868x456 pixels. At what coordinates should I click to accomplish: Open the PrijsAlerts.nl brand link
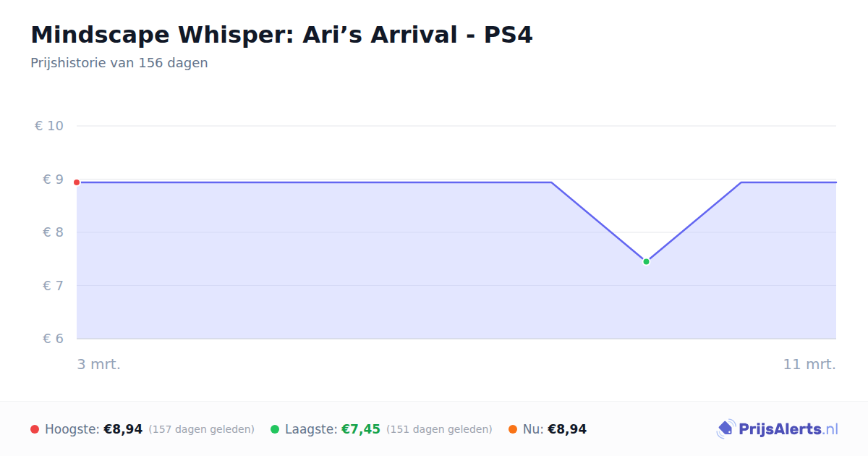778,429
